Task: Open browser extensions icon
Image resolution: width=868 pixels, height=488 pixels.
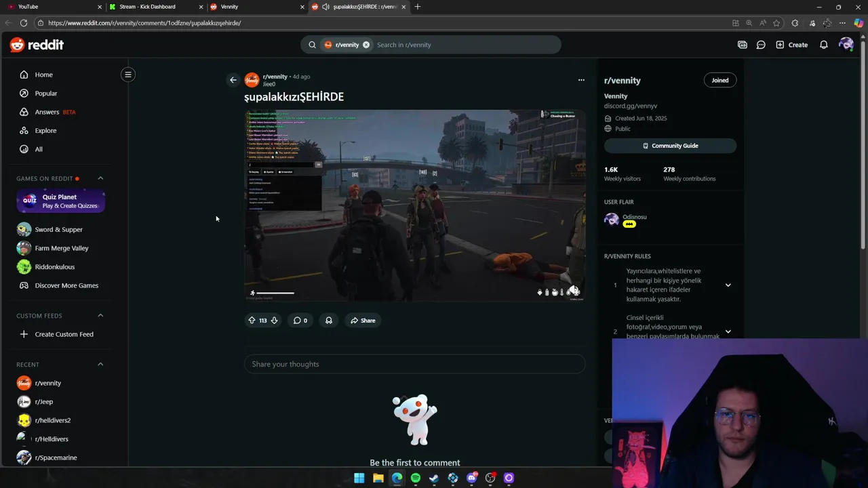Action: [795, 23]
